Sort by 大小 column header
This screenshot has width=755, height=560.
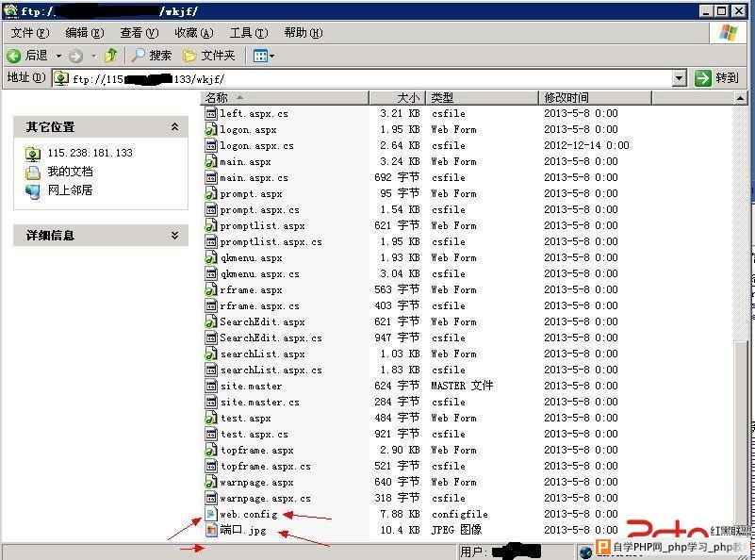pos(397,98)
